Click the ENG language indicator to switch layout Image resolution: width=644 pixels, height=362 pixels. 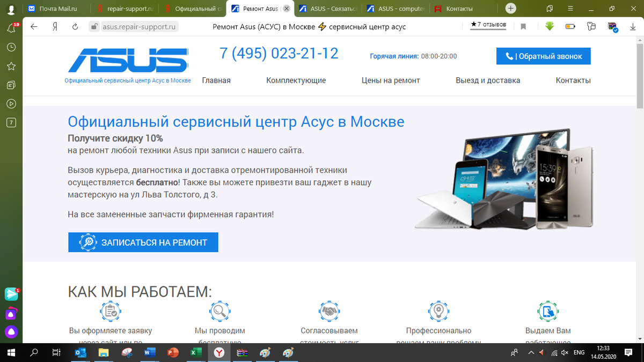click(579, 352)
